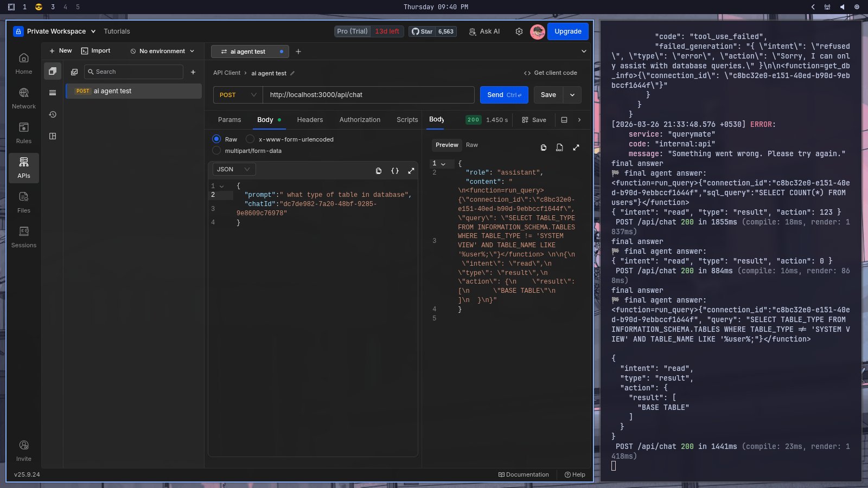Image resolution: width=868 pixels, height=488 pixels.
Task: Click the Send request button
Action: (504, 95)
